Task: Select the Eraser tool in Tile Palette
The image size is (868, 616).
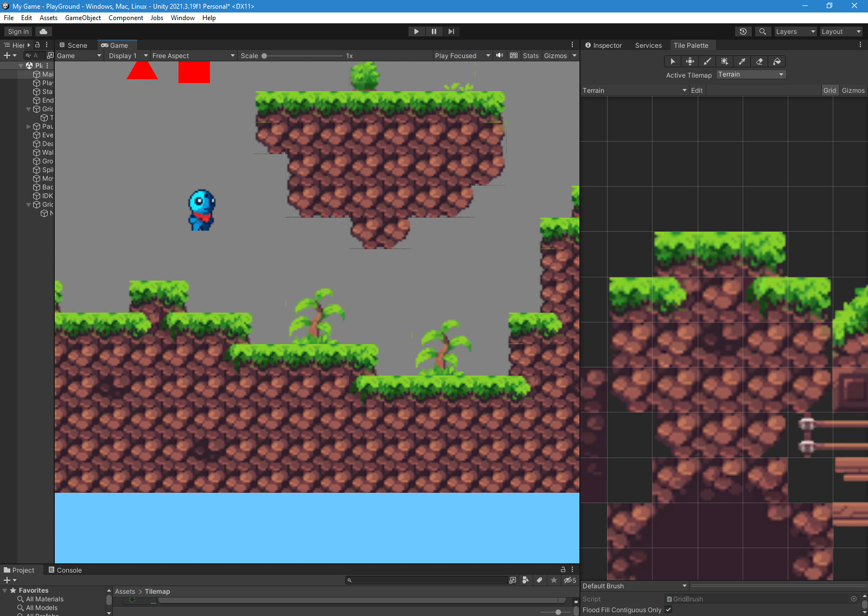Action: point(759,61)
